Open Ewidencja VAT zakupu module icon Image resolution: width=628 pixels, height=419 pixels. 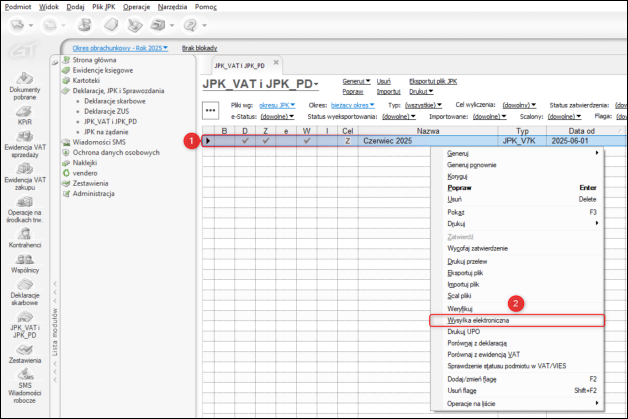24,169
